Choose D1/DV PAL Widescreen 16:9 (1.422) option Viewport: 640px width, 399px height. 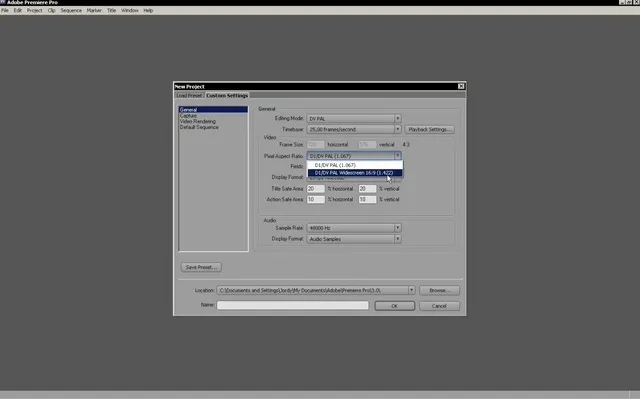355,173
